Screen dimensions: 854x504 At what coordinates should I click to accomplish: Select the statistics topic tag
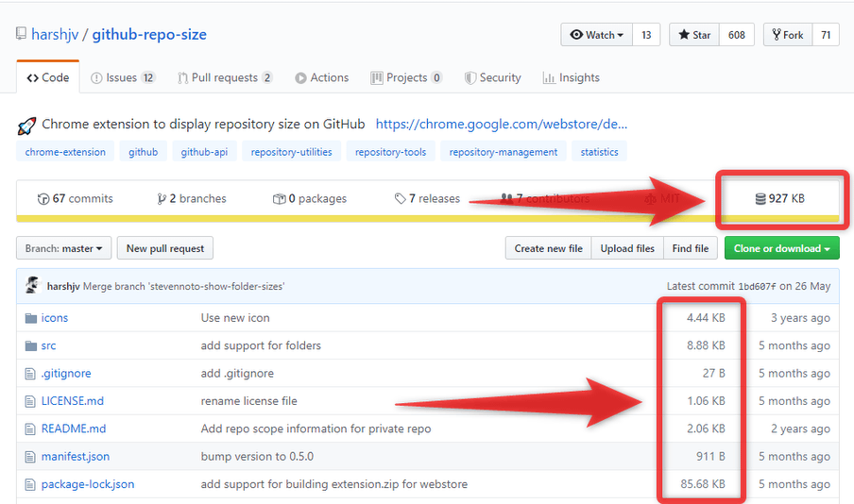599,152
